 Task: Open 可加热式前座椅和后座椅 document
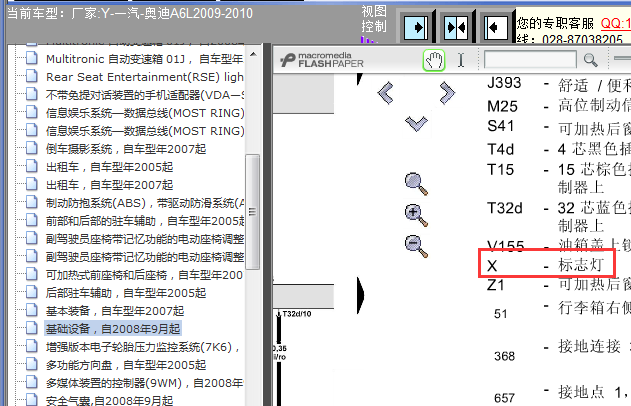tap(144, 275)
